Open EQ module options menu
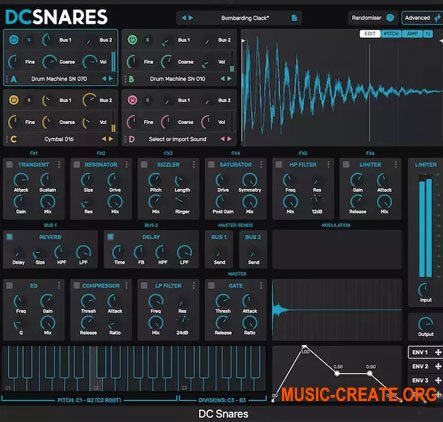The image size is (443, 422). [59, 285]
